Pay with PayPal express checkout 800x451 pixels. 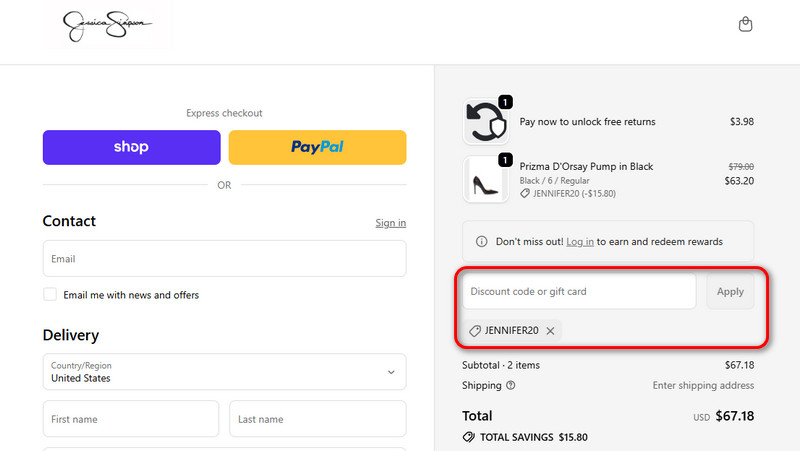[317, 147]
